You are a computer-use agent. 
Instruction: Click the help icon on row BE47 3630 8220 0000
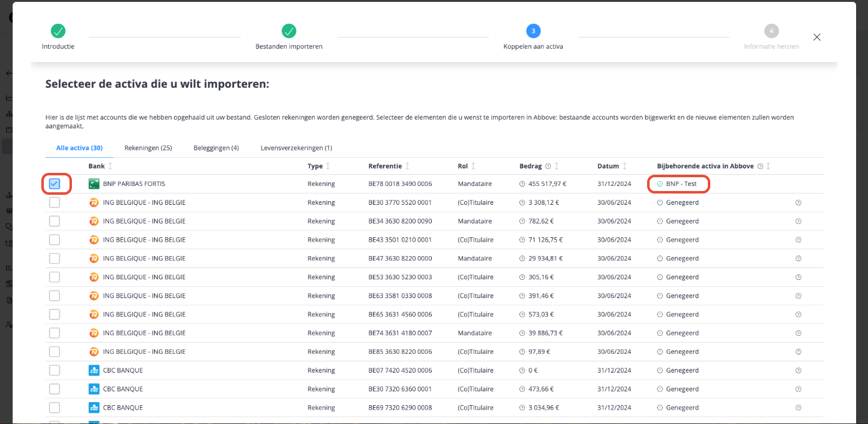(798, 259)
